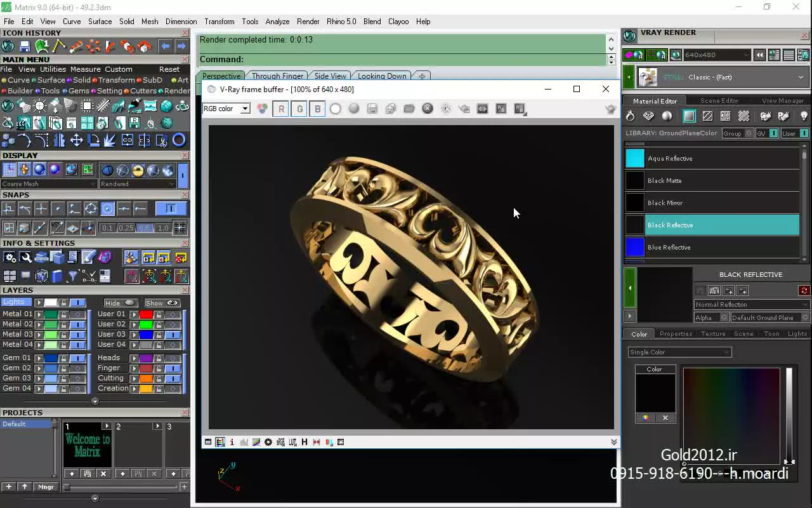Toggle the User library switch
Screen dimensions: 812x508
(795, 133)
